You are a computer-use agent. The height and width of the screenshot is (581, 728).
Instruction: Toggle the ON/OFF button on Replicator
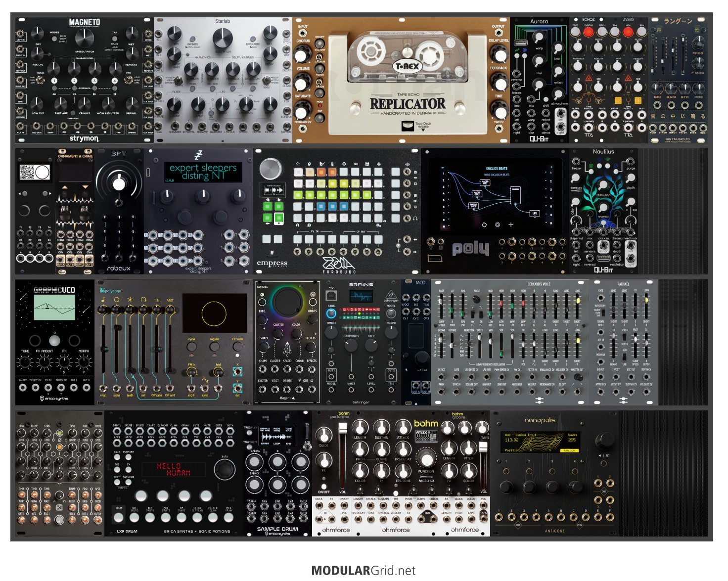click(319, 44)
